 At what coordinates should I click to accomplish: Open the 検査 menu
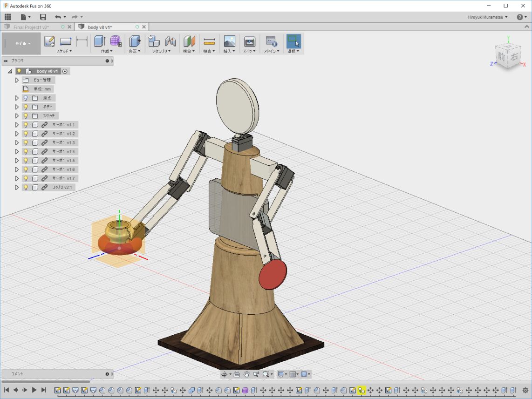tap(209, 51)
